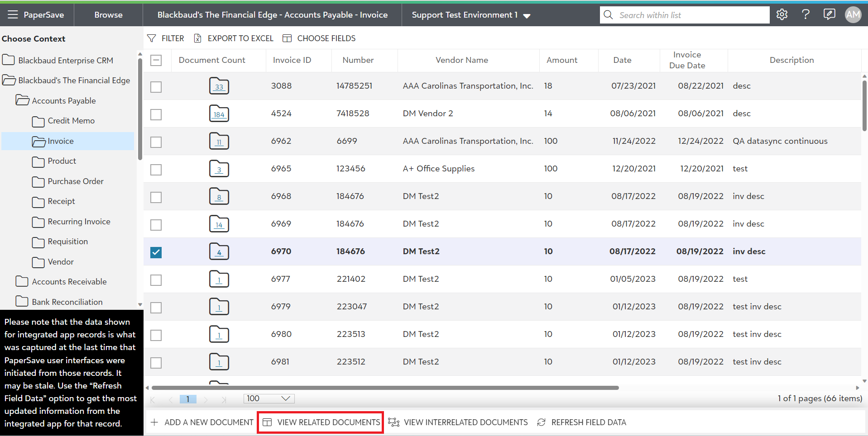Click the horizontal scrollbar under the table
The width and height of the screenshot is (868, 436).
click(x=385, y=388)
